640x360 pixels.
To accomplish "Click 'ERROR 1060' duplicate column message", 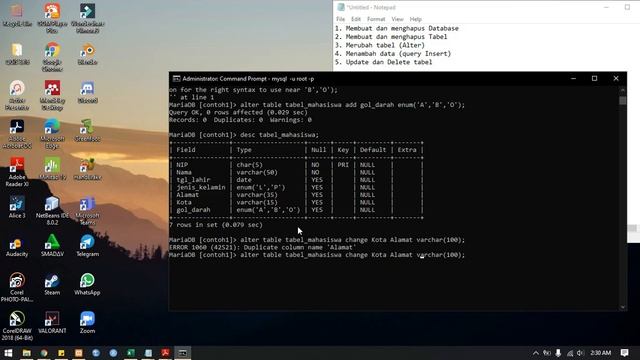I will coord(262,247).
